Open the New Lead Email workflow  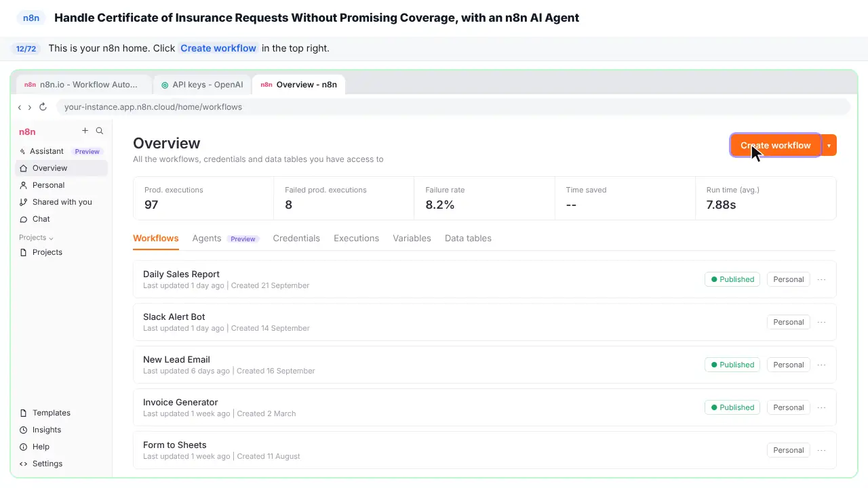tap(484, 365)
